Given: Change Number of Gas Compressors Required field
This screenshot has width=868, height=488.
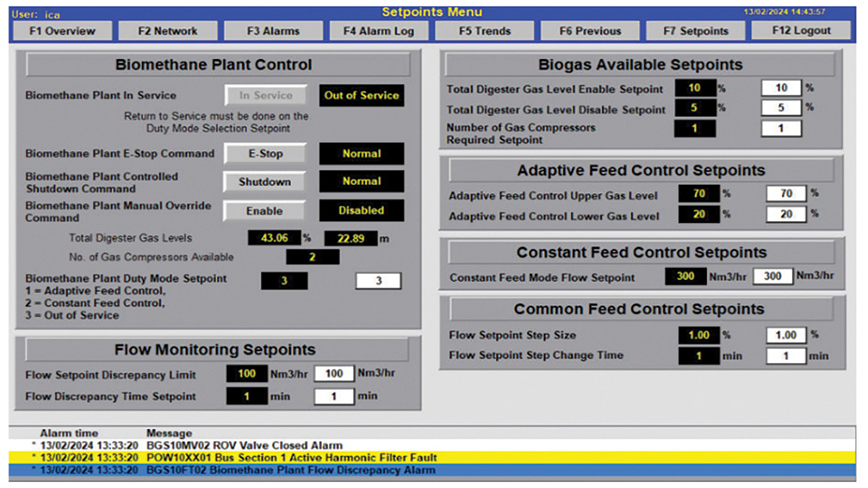Looking at the screenshot, I should click(781, 129).
